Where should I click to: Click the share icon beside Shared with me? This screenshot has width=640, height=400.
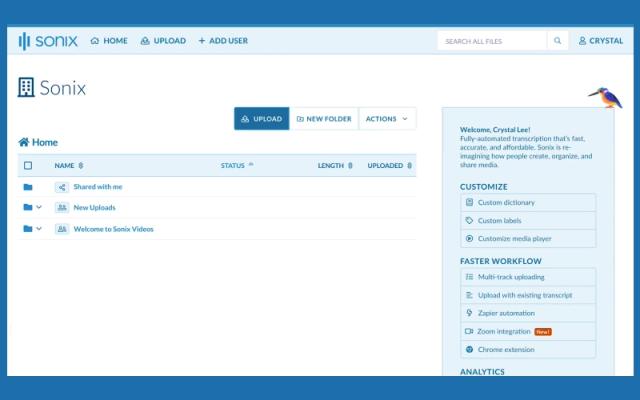[x=62, y=187]
